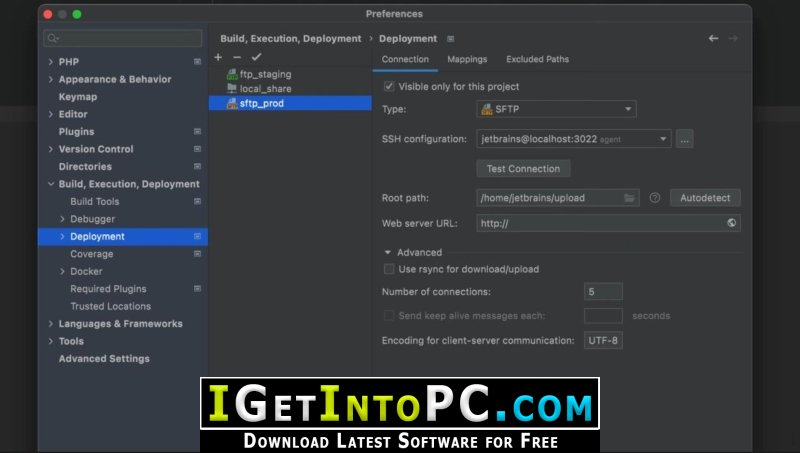Toggle Send keep alive messages checkbox
This screenshot has width=800, height=453.
[390, 316]
